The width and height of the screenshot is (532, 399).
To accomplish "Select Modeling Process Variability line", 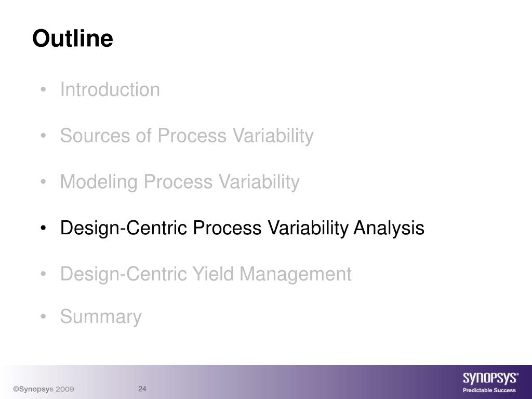I will [x=180, y=182].
